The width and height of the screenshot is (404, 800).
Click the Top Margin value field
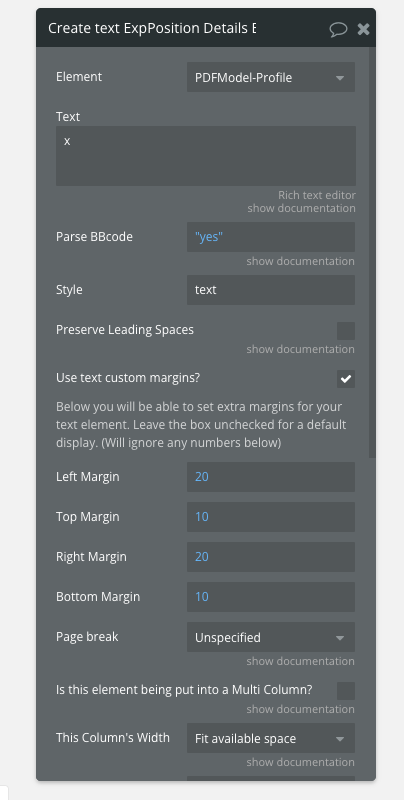(x=271, y=517)
